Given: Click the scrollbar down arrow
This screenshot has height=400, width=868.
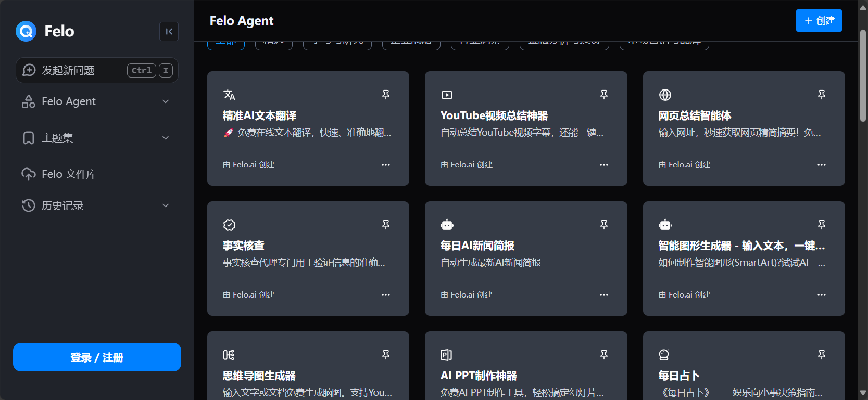Looking at the screenshot, I should pos(863,393).
